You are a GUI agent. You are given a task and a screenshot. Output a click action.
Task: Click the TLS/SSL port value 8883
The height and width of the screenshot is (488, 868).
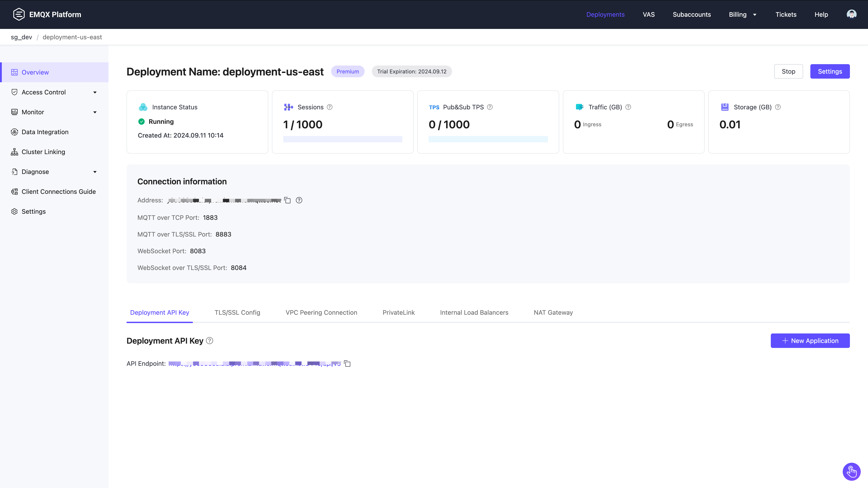(223, 235)
